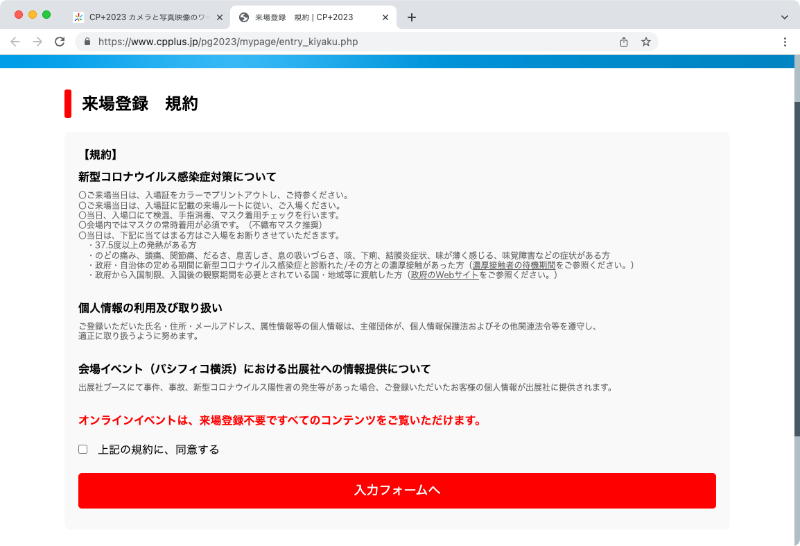The height and width of the screenshot is (546, 800).
Task: Click the 来場登録 規約 page heading
Action: (x=140, y=104)
